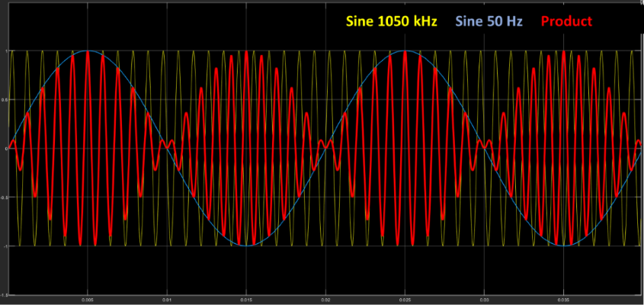Click the 0.005 time axis tick label
Viewport: 644px width, 305px height.
coord(88,300)
